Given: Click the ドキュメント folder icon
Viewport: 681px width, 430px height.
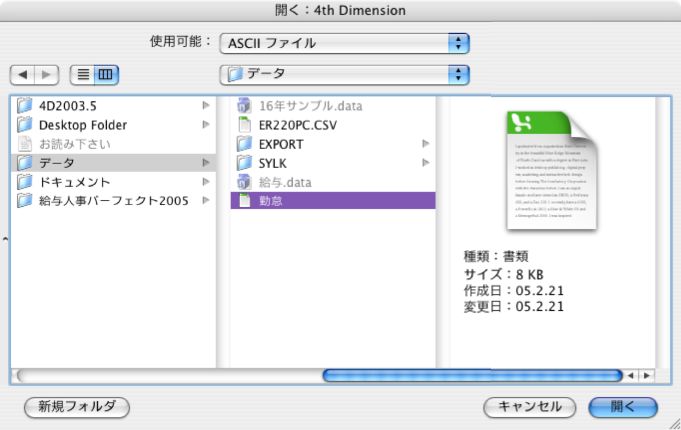Looking at the screenshot, I should 25,181.
